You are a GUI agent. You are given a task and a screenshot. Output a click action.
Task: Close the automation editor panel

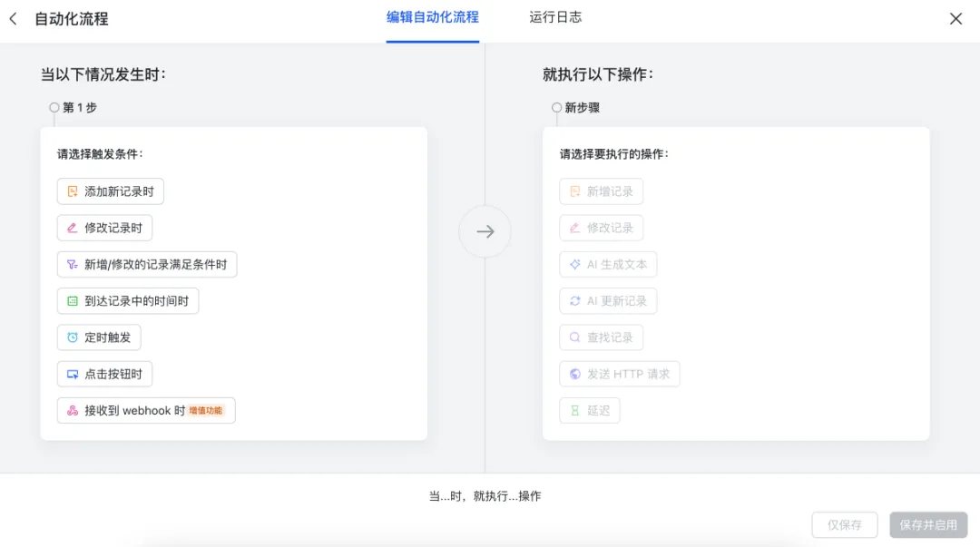[955, 19]
